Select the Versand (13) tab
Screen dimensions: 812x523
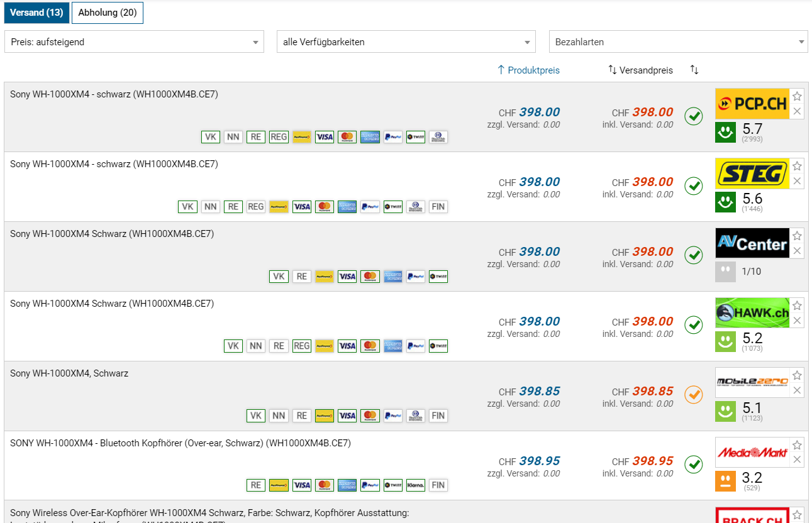tap(36, 13)
